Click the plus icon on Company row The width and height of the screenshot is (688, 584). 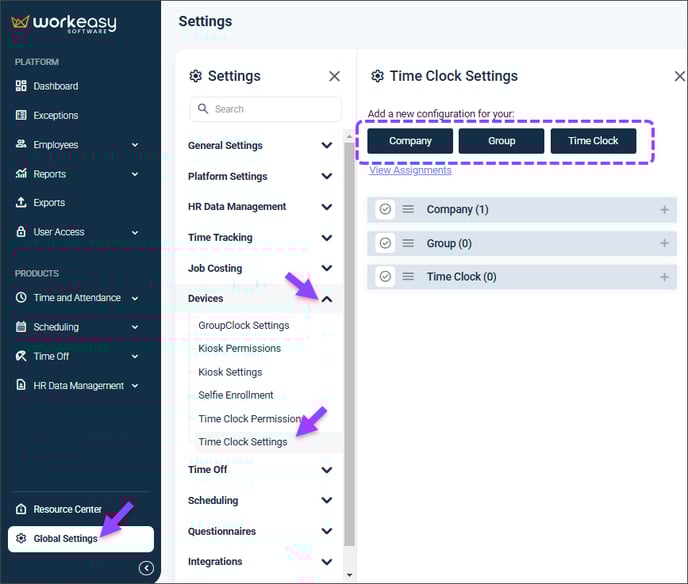tap(664, 210)
